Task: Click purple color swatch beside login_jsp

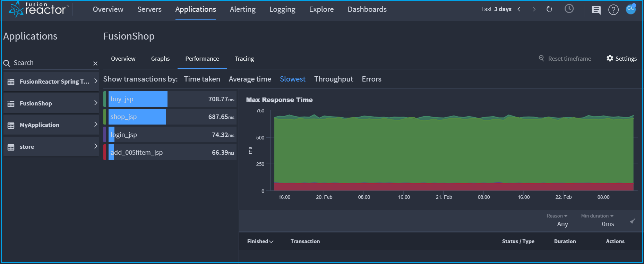Action: click(105, 135)
